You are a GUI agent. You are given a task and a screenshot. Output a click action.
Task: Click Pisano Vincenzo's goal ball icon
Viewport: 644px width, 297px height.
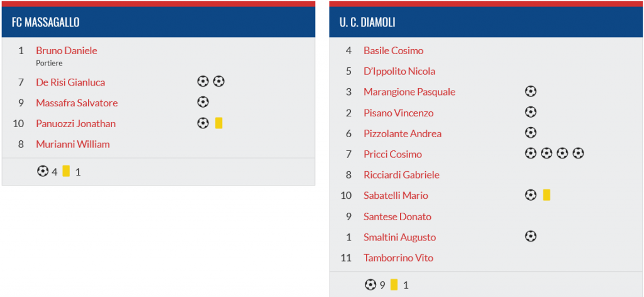click(x=531, y=112)
